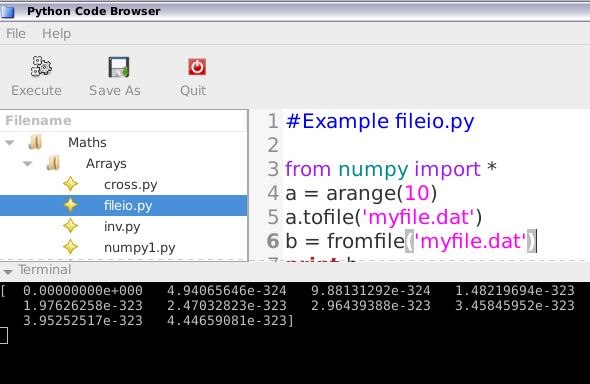Image resolution: width=590 pixels, height=384 pixels.
Task: Select fileio.py in the tree
Action: click(128, 206)
